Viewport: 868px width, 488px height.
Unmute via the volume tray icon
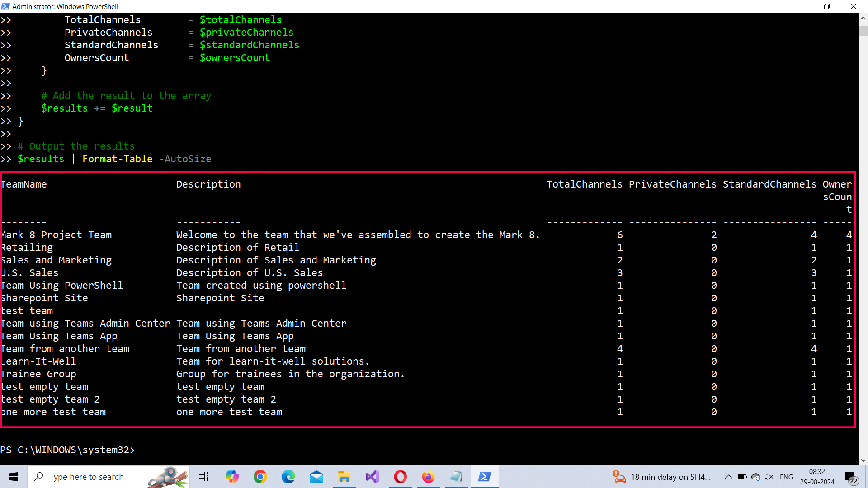pyautogui.click(x=769, y=477)
